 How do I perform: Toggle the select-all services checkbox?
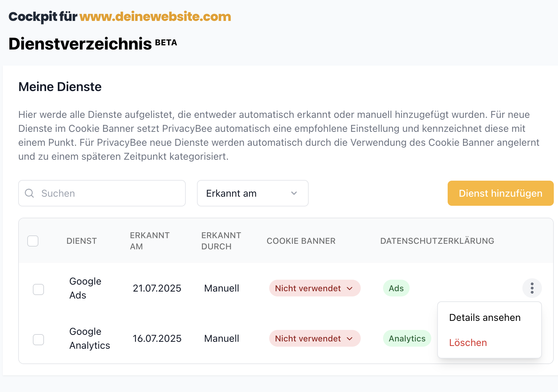click(x=33, y=241)
